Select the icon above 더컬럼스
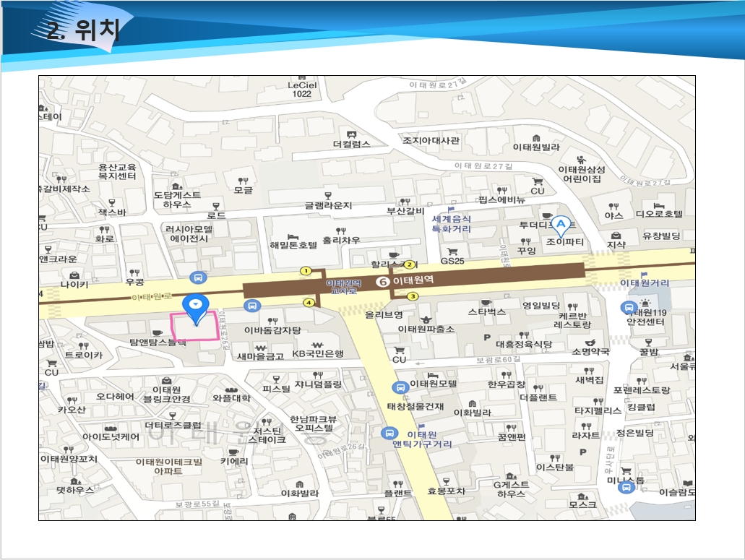This screenshot has width=745, height=560. pyautogui.click(x=351, y=134)
